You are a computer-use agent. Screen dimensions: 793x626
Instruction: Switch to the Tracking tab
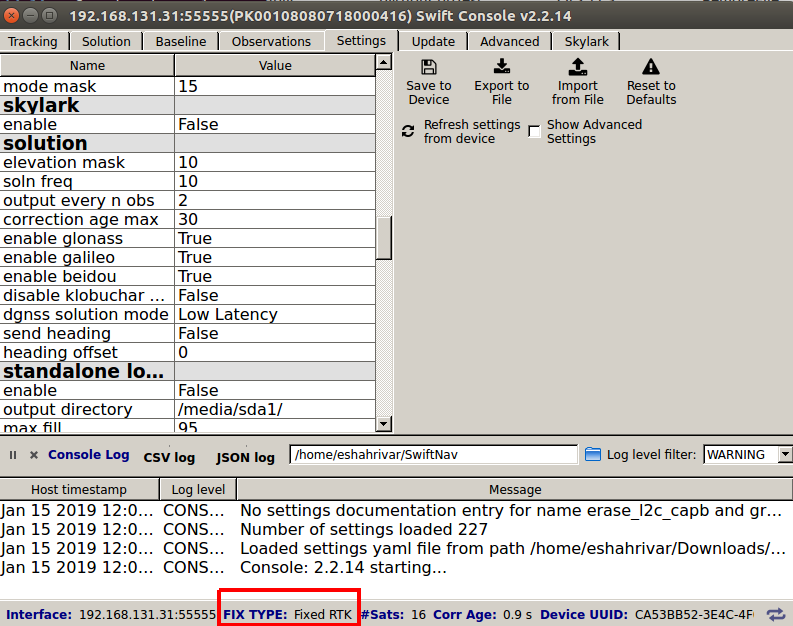click(x=33, y=41)
